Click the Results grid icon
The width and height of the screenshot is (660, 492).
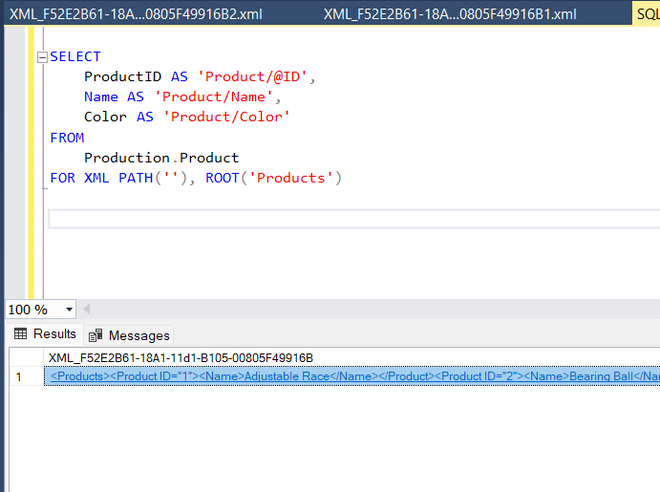pos(20,334)
